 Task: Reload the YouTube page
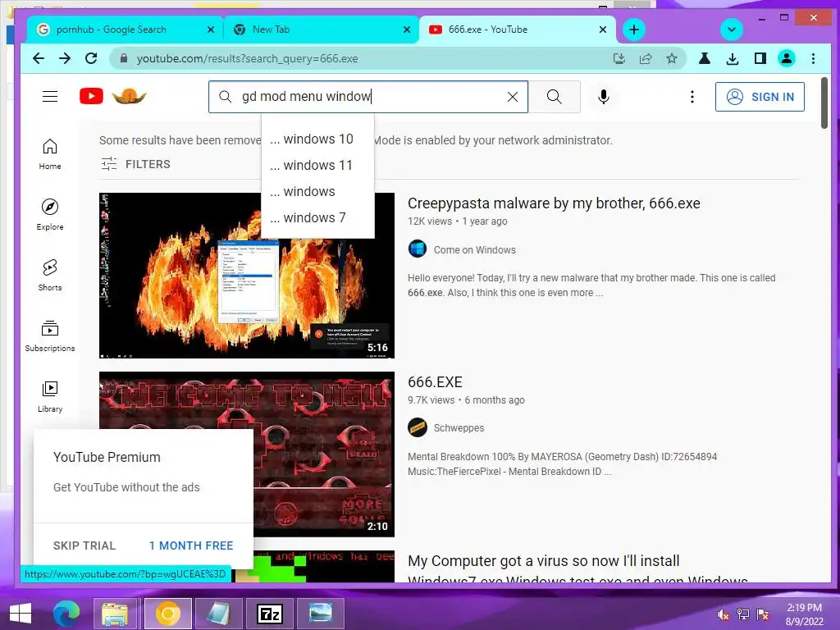[91, 58]
